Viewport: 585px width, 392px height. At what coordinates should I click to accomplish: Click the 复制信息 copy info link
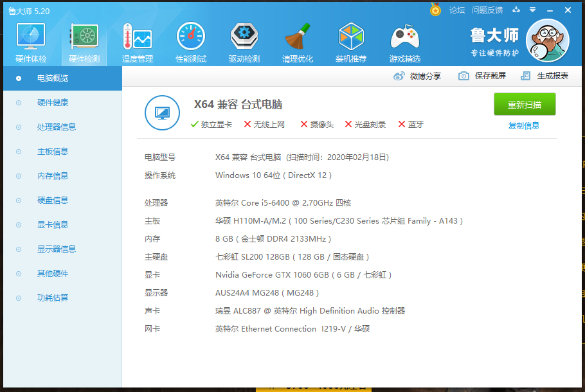pyautogui.click(x=524, y=126)
